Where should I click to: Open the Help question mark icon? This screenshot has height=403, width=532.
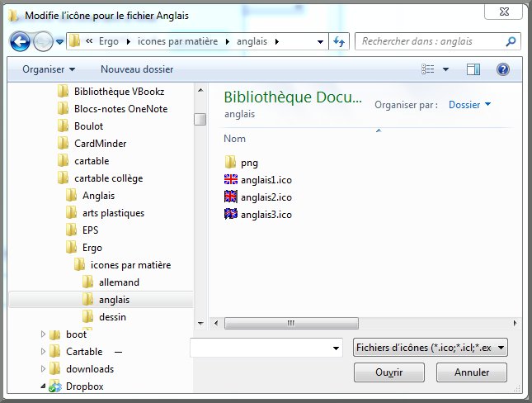tap(502, 69)
